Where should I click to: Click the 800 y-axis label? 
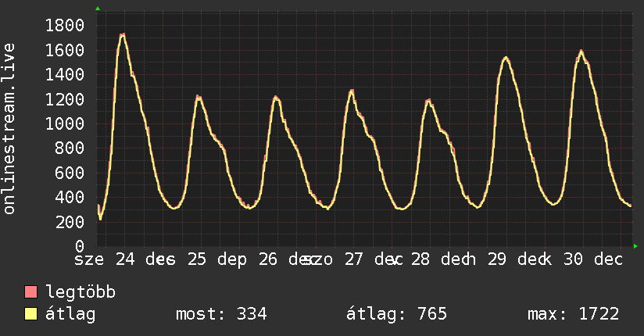(x=70, y=148)
